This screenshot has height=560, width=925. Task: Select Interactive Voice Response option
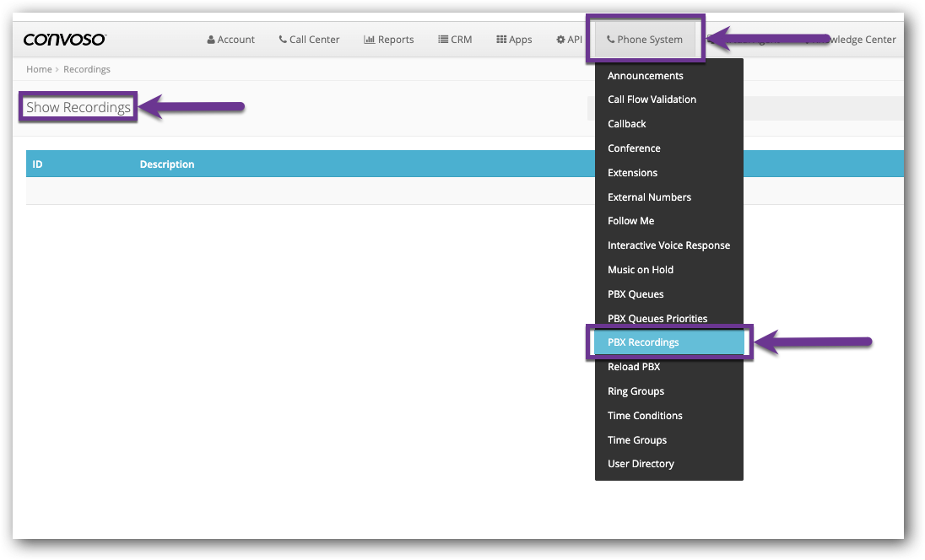coord(668,245)
